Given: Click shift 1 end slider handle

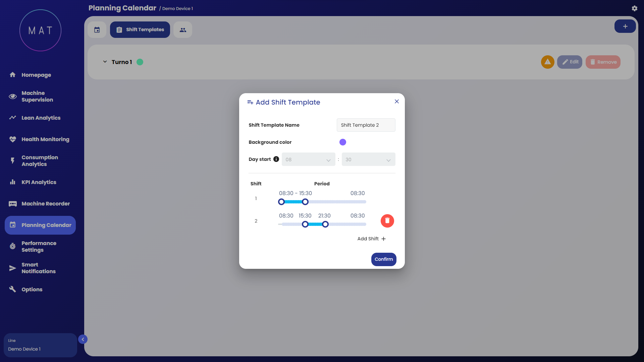Looking at the screenshot, I should (x=305, y=202).
